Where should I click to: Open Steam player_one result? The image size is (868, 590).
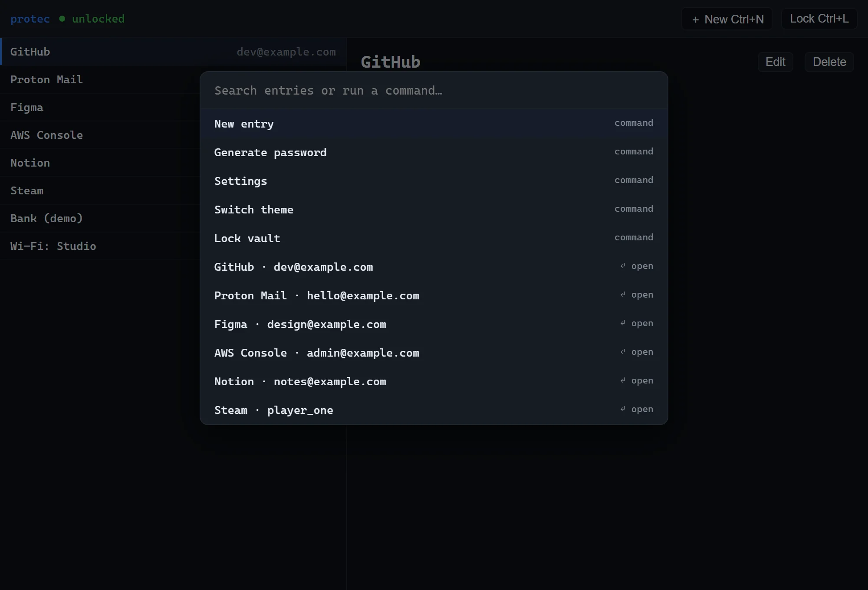click(x=434, y=410)
